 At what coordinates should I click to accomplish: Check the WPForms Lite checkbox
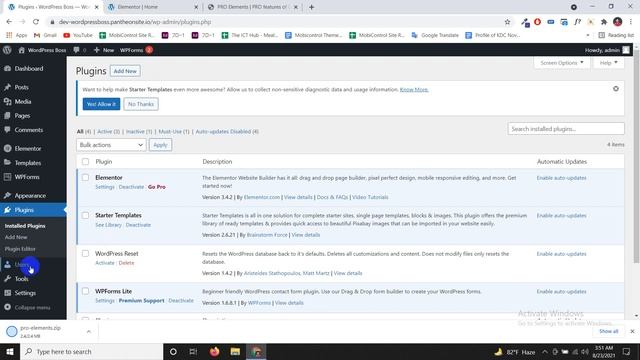[x=85, y=291]
